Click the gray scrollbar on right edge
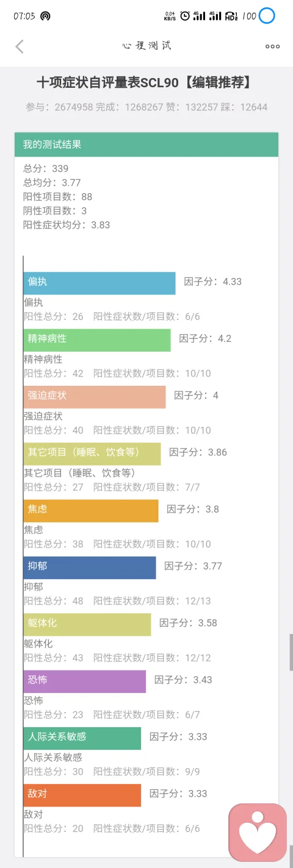The height and width of the screenshot is (868, 293). (291, 652)
